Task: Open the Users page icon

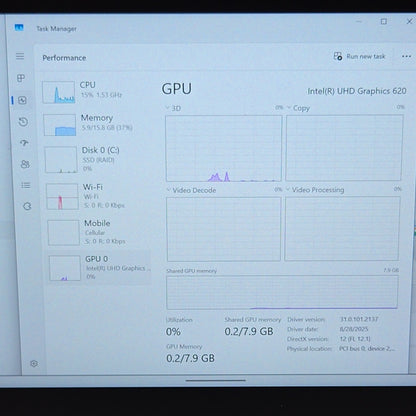Action: [25, 164]
